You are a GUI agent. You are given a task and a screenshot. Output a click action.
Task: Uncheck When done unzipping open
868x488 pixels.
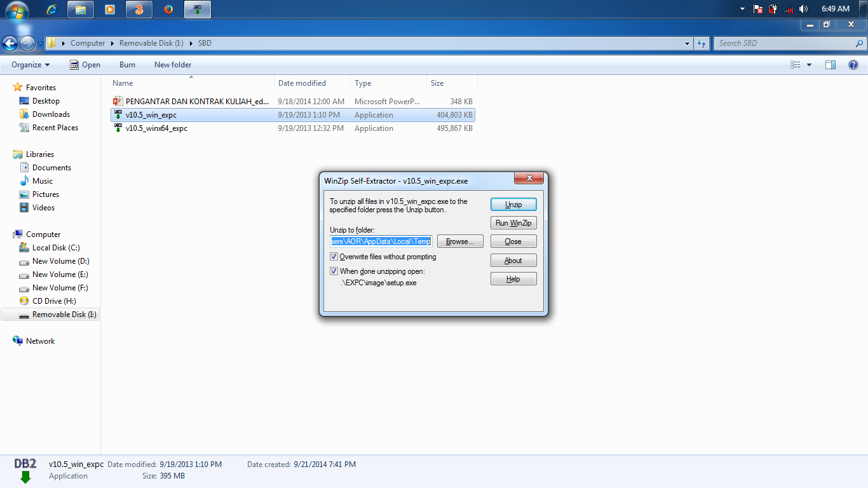(x=334, y=271)
